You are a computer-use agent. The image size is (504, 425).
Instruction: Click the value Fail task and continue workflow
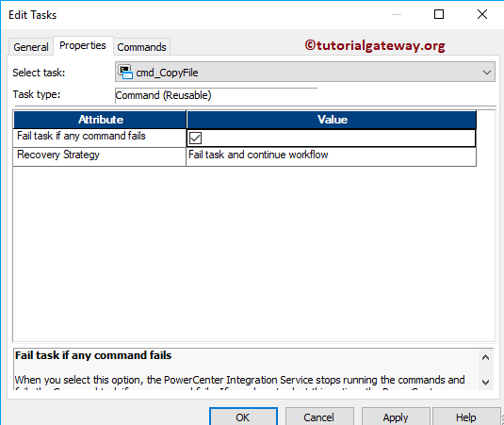coord(331,156)
